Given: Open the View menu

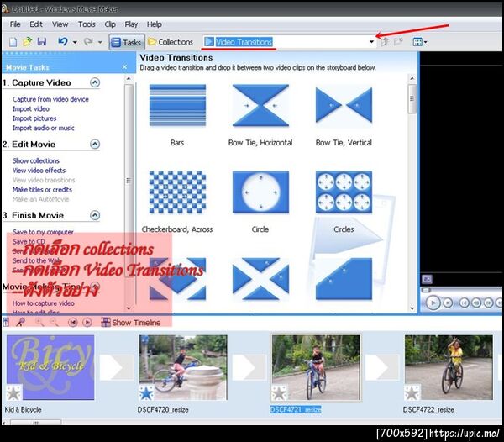Looking at the screenshot, I should 60,24.
